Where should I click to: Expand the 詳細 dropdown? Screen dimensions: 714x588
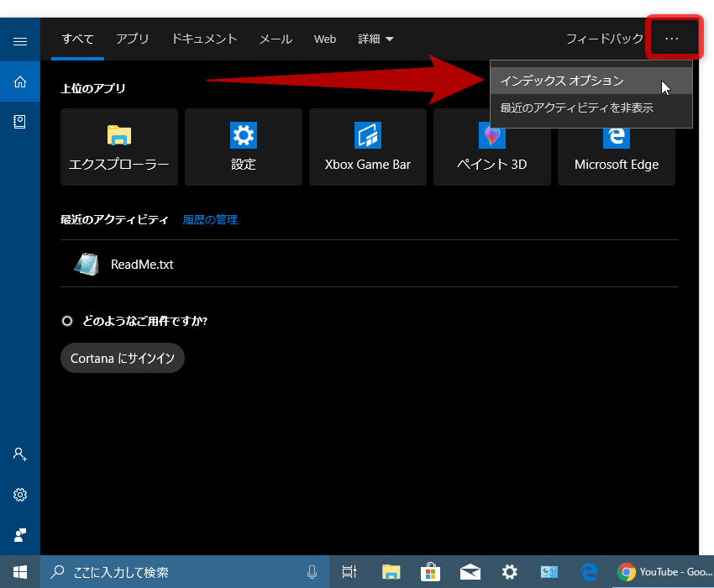coord(375,39)
